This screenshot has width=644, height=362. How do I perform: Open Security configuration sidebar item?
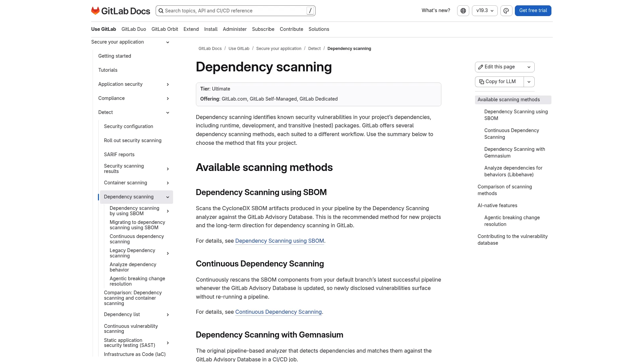[x=128, y=126]
